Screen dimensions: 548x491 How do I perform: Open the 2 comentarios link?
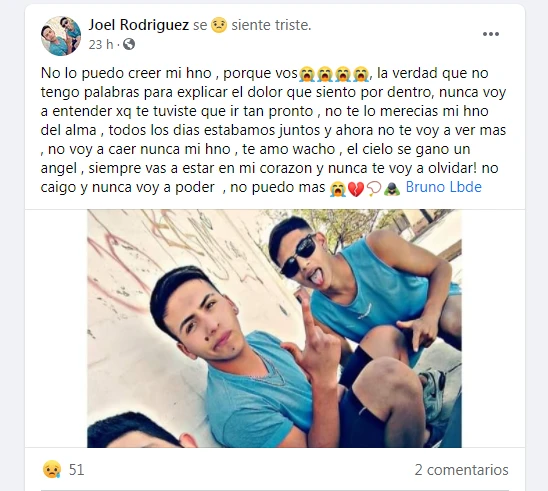pyautogui.click(x=461, y=470)
